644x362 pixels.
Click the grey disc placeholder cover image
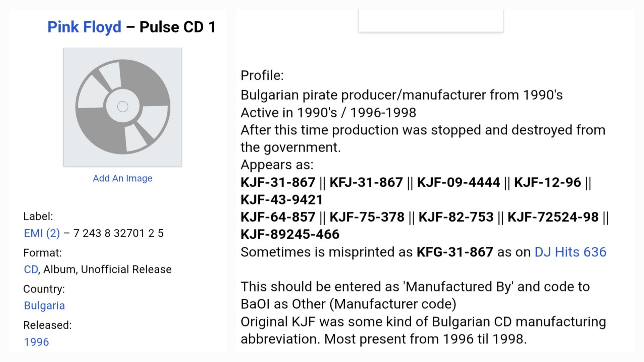(123, 107)
